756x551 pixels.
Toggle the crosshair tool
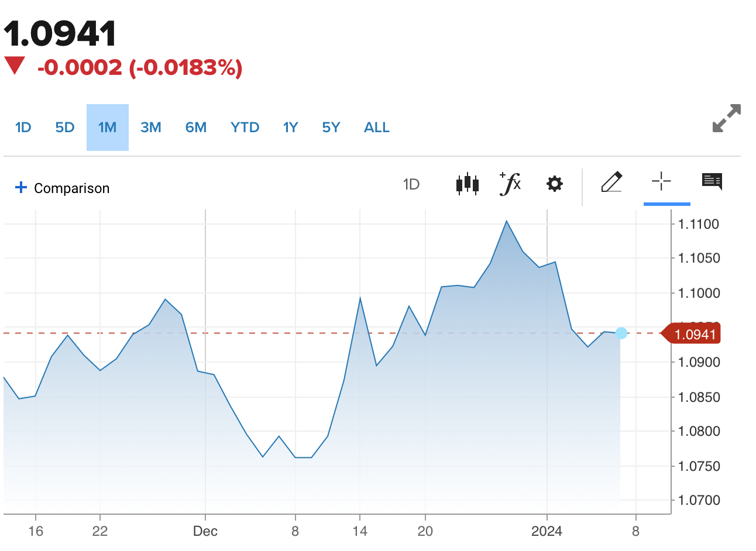coord(661,182)
